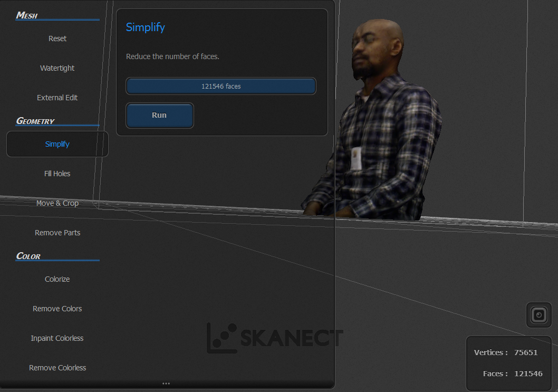The width and height of the screenshot is (558, 392).
Task: Open Remove Parts tool
Action: tap(57, 233)
